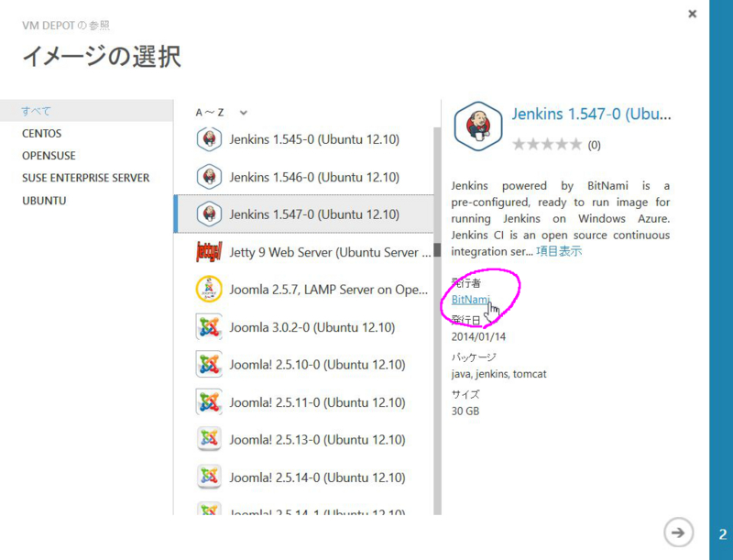The width and height of the screenshot is (733, 560).
Task: Click the 2014/01/14 publish date
Action: tap(478, 336)
